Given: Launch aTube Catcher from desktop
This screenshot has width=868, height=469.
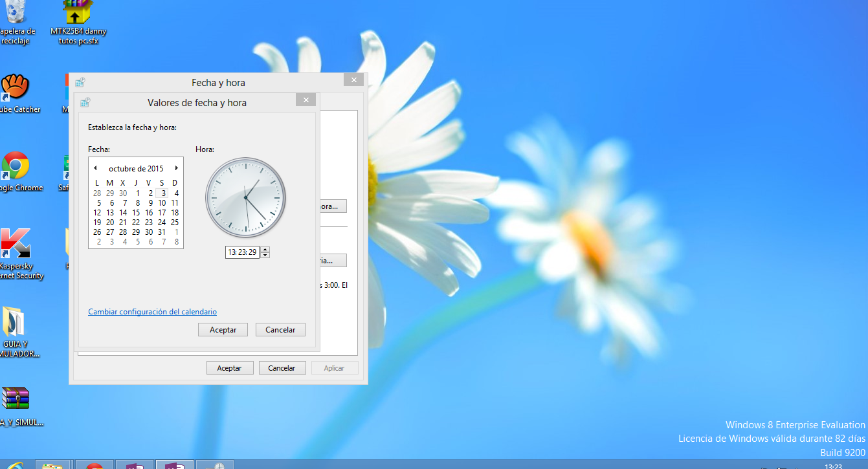Looking at the screenshot, I should [14, 87].
